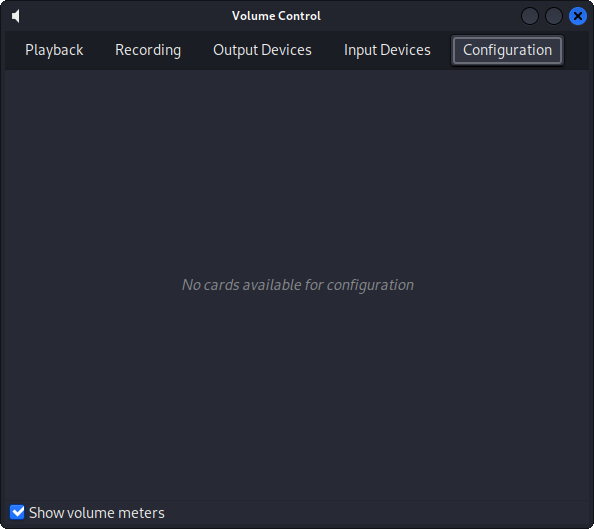Select the Output Devices tab

tap(262, 50)
